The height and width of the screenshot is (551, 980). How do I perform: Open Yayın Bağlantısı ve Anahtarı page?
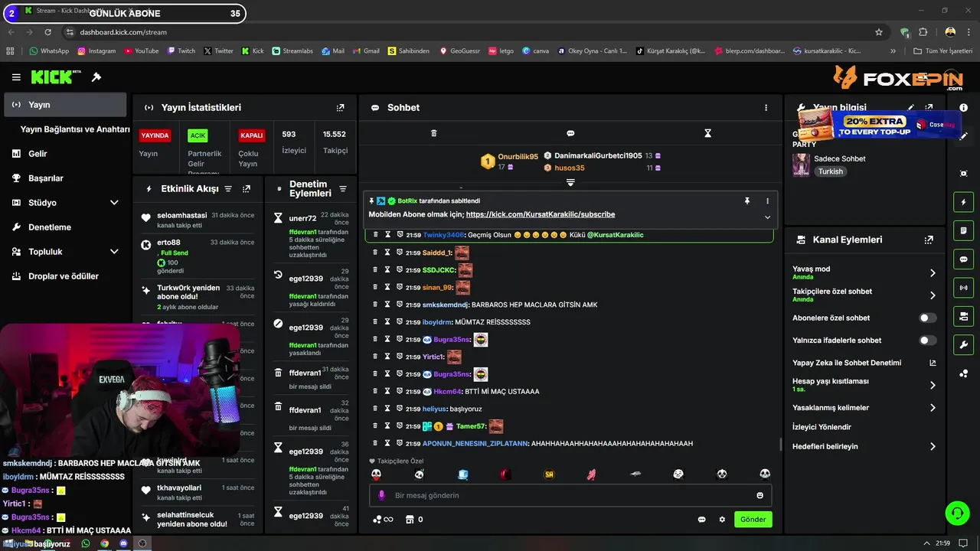point(75,129)
